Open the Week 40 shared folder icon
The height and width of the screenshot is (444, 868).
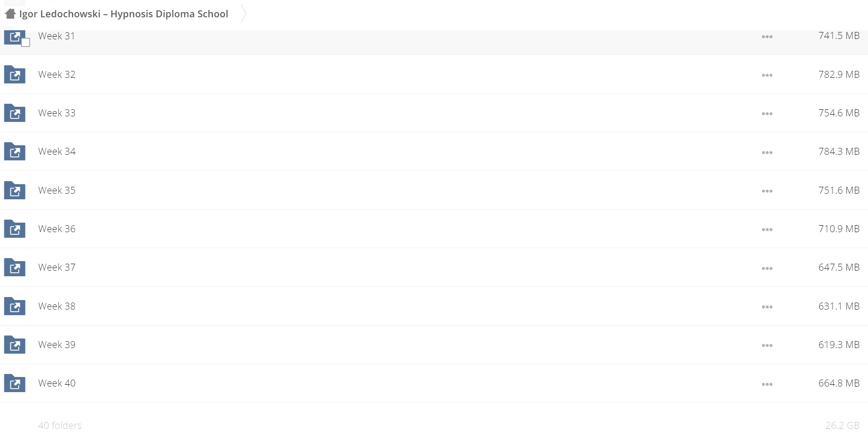[x=15, y=383]
